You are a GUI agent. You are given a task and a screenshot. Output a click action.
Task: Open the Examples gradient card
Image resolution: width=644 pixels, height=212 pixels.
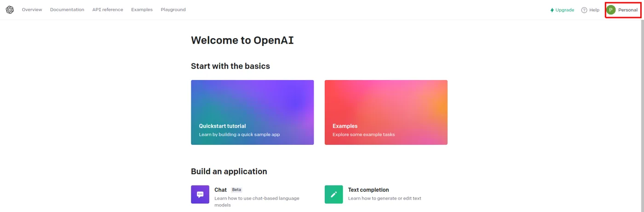pyautogui.click(x=386, y=113)
